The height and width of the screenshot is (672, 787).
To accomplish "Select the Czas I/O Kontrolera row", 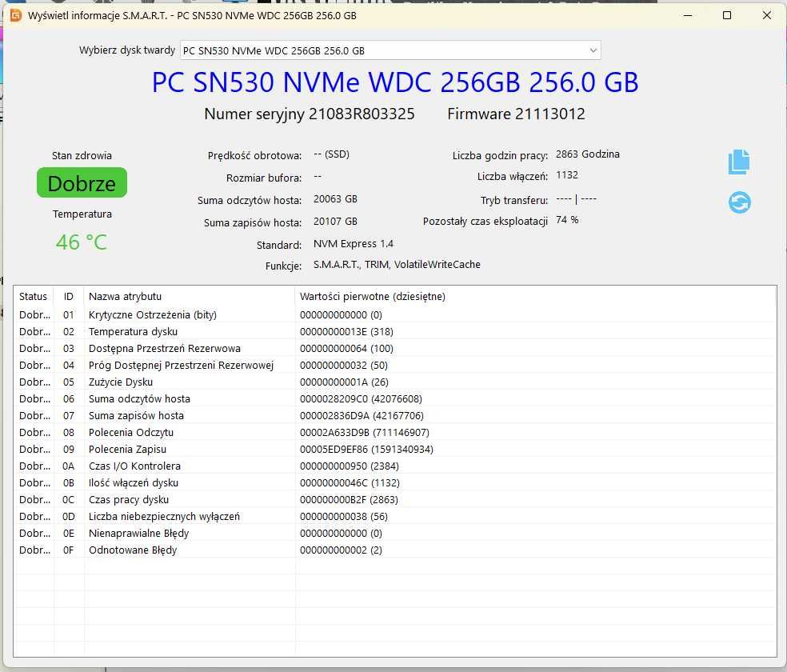I will tap(395, 466).
